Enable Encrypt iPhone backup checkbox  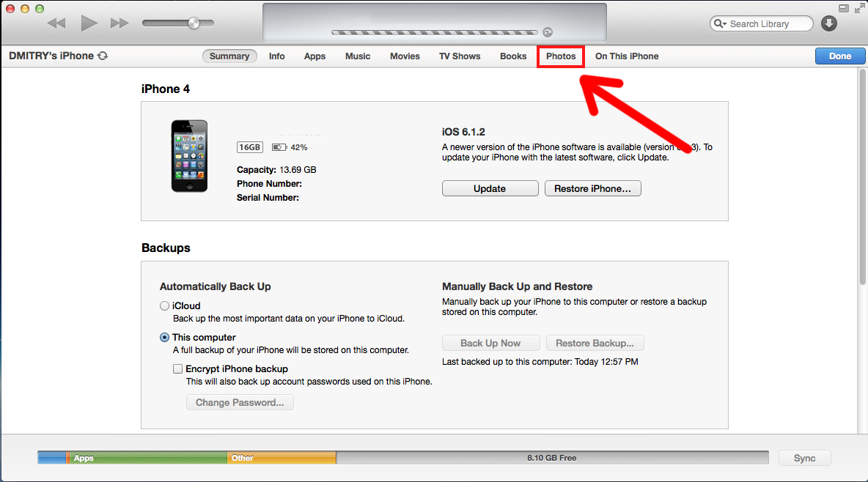click(x=177, y=369)
